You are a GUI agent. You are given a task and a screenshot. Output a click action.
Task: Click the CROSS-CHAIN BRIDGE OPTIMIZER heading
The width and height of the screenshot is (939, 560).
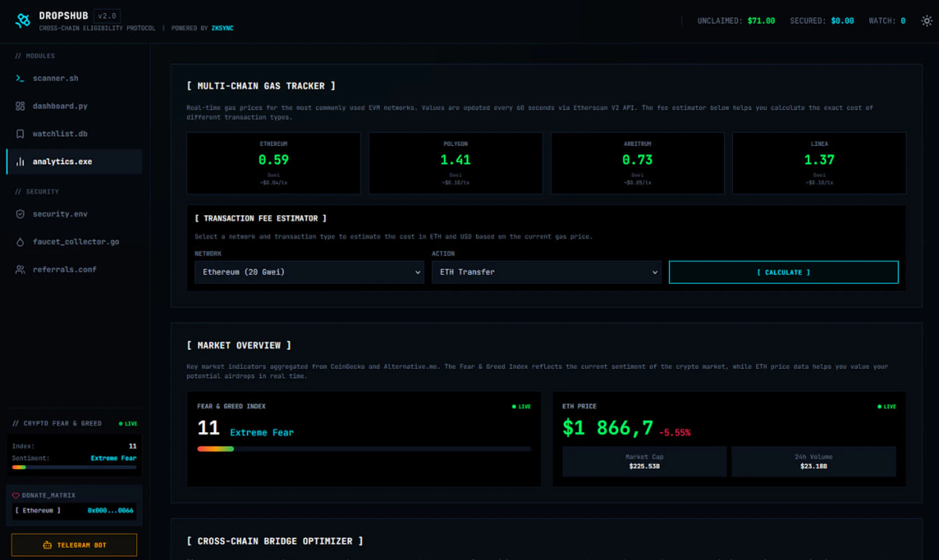pos(275,541)
